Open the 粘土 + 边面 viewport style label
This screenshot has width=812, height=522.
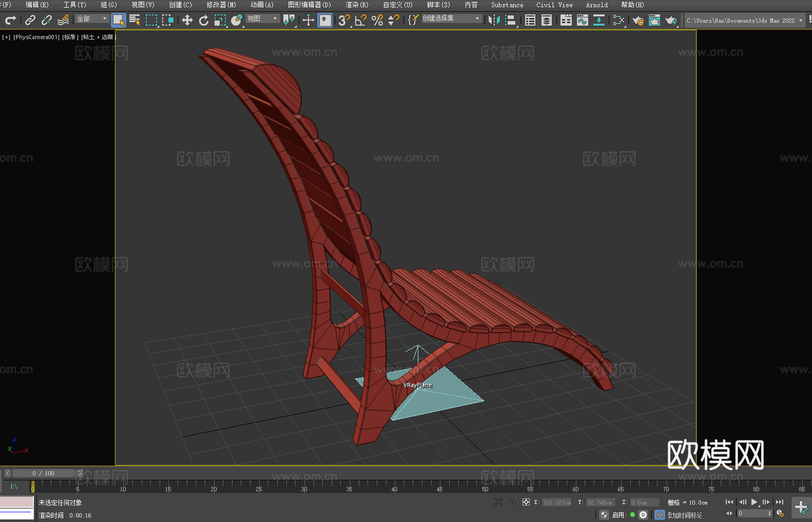(x=99, y=37)
